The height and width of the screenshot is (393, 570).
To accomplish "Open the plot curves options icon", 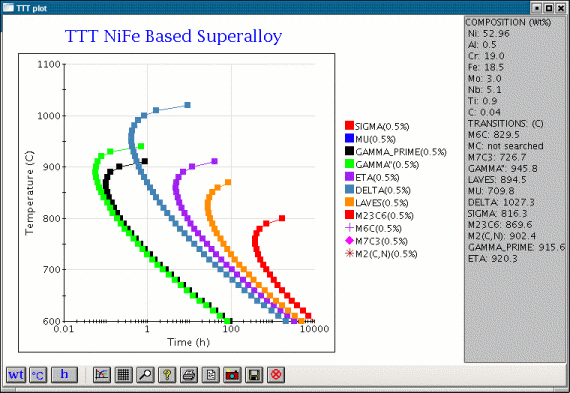I will 102,374.
